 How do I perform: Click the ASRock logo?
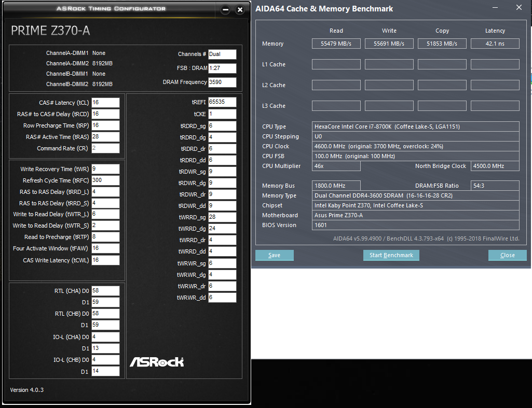click(157, 362)
